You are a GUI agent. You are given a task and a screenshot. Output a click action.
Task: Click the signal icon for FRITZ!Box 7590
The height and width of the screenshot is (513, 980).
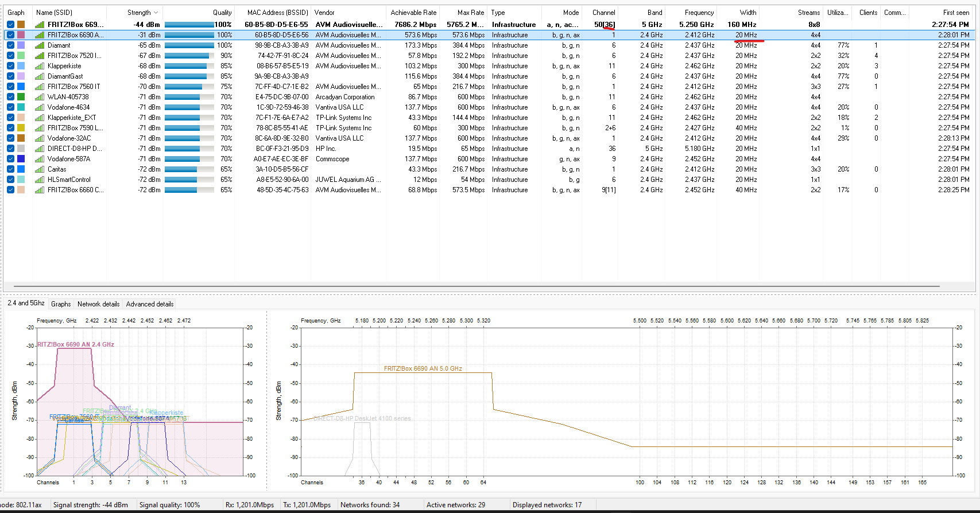(40, 128)
